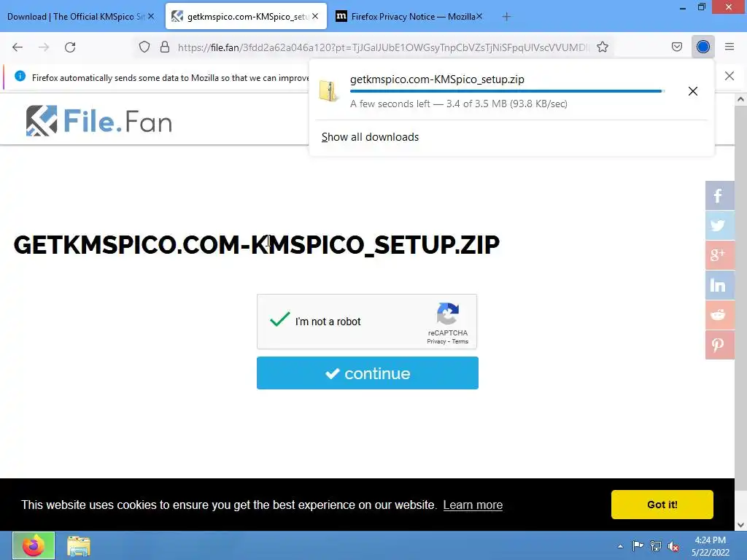Close the Firefox Privacy Notice tab

(479, 16)
